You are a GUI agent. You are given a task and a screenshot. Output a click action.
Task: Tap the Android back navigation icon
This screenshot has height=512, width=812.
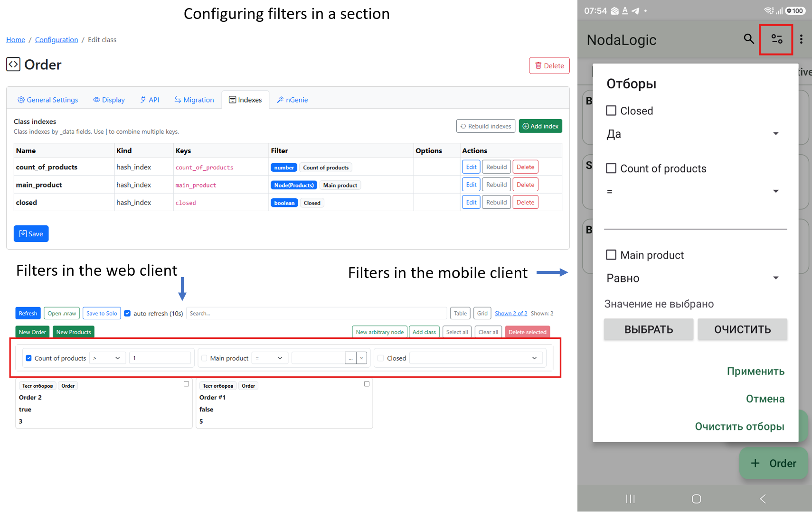pyautogui.click(x=763, y=499)
